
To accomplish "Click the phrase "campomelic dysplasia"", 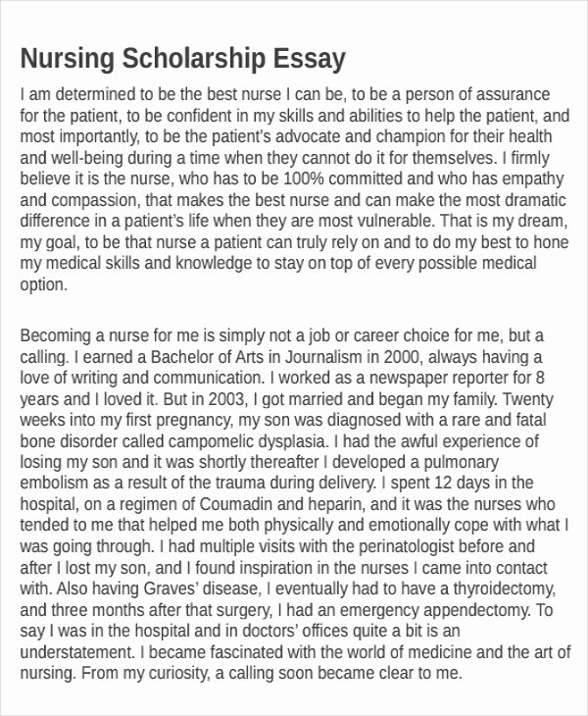I will point(248,441).
